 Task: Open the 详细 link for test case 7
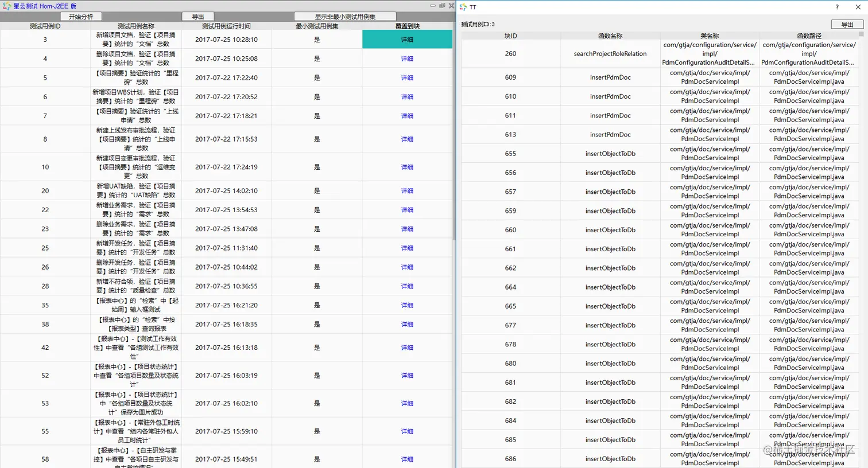pos(407,116)
